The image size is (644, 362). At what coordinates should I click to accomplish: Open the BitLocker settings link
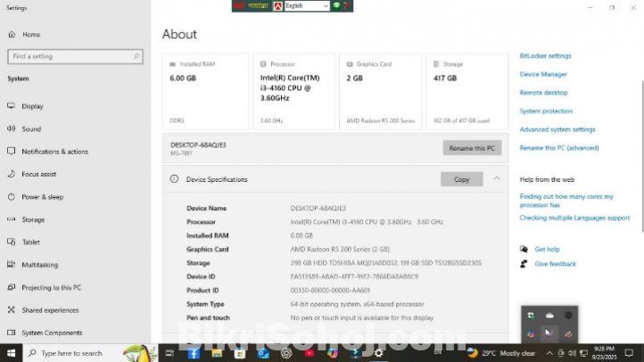point(545,55)
